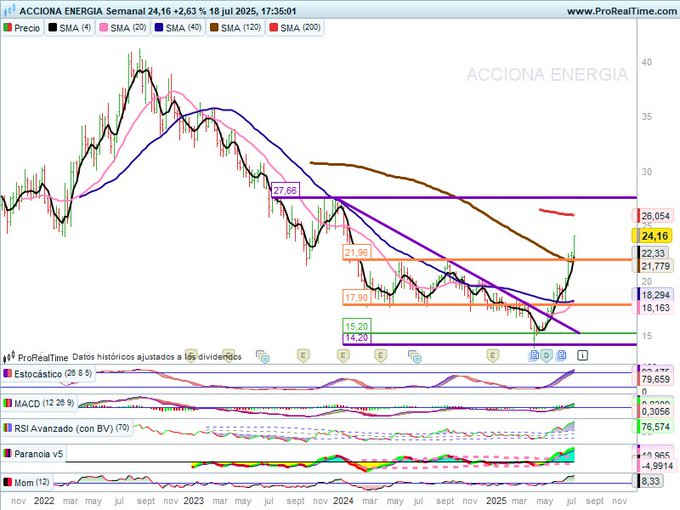Click the 21,96 orange level label
The height and width of the screenshot is (510, 680).
tap(356, 252)
